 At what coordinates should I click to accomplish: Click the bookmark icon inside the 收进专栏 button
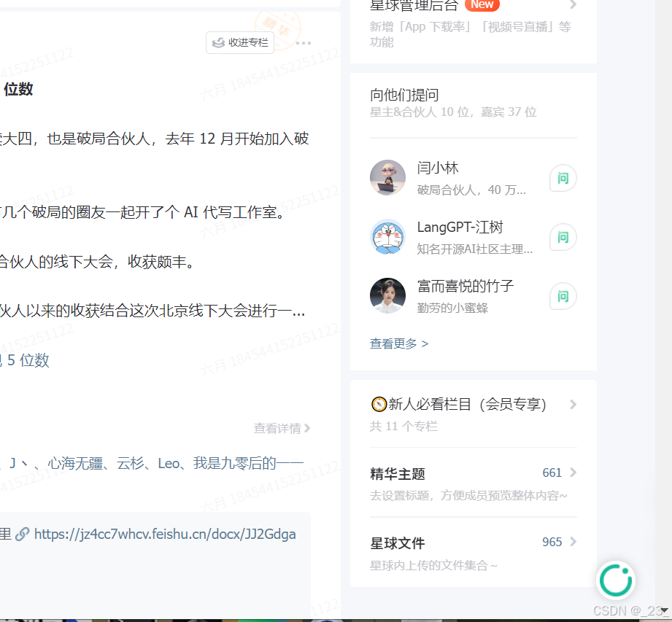coord(219,43)
